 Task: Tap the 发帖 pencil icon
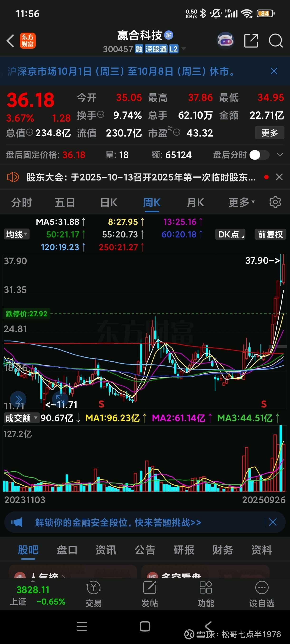click(150, 588)
